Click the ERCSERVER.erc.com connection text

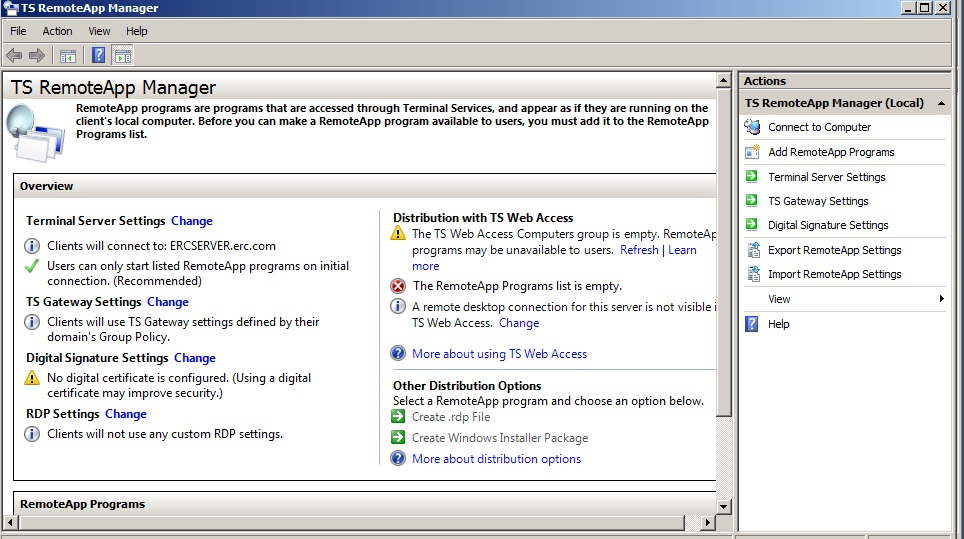click(223, 246)
